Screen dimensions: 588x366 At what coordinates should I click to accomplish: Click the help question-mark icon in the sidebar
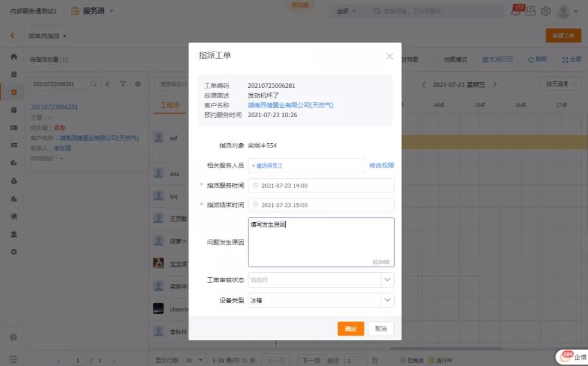[x=14, y=337]
